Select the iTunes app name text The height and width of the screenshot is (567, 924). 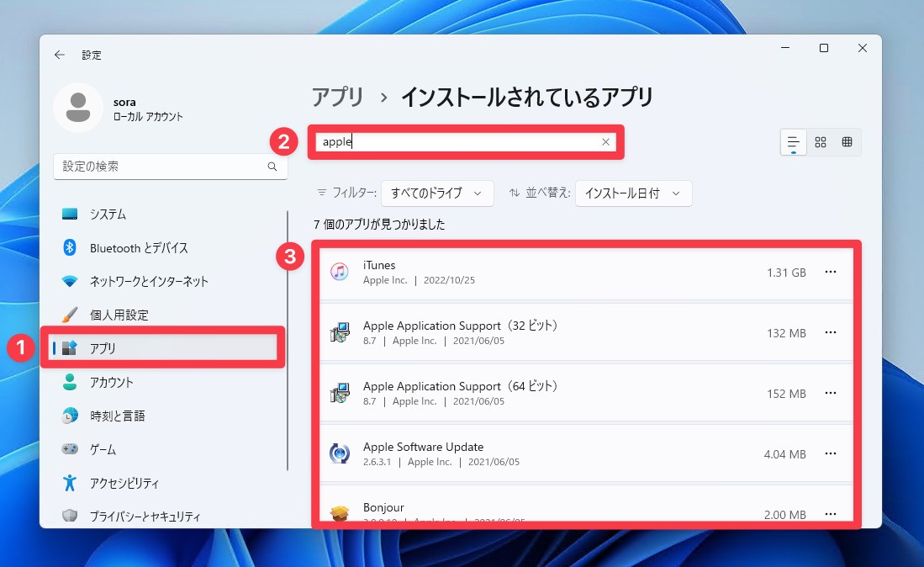point(379,265)
